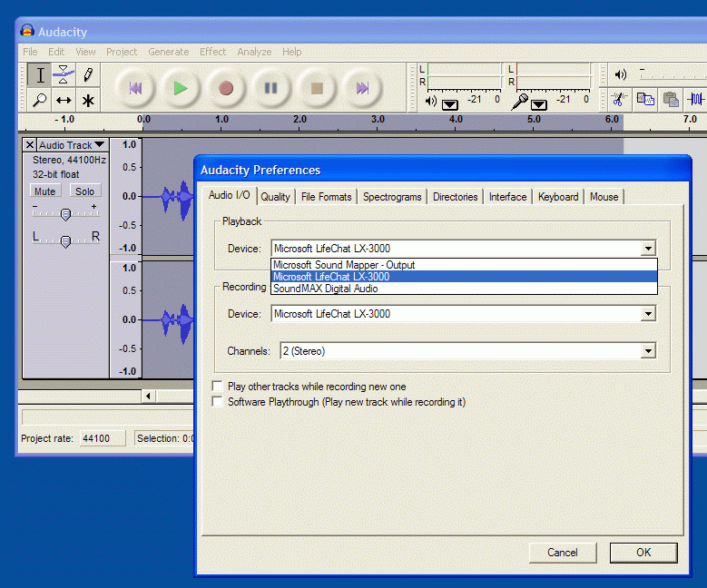
Task: Select the Multi-tool asterisk icon
Action: pos(88,100)
